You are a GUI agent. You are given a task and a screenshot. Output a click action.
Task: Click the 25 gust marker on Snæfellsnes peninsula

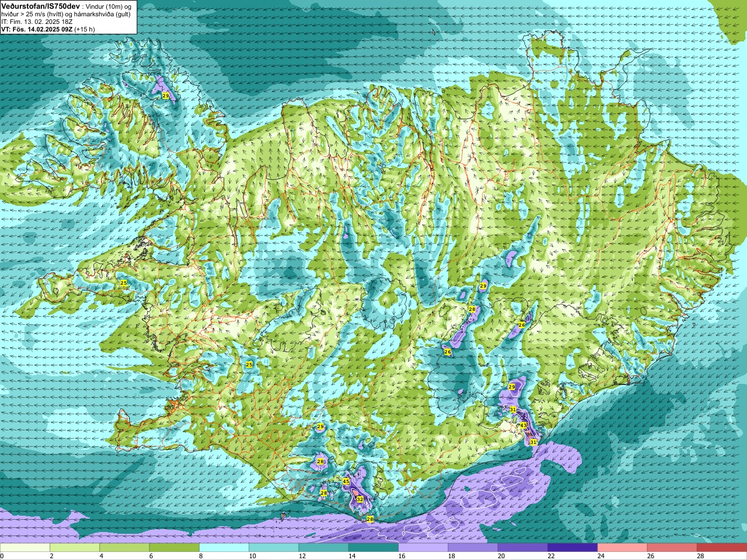pos(123,283)
